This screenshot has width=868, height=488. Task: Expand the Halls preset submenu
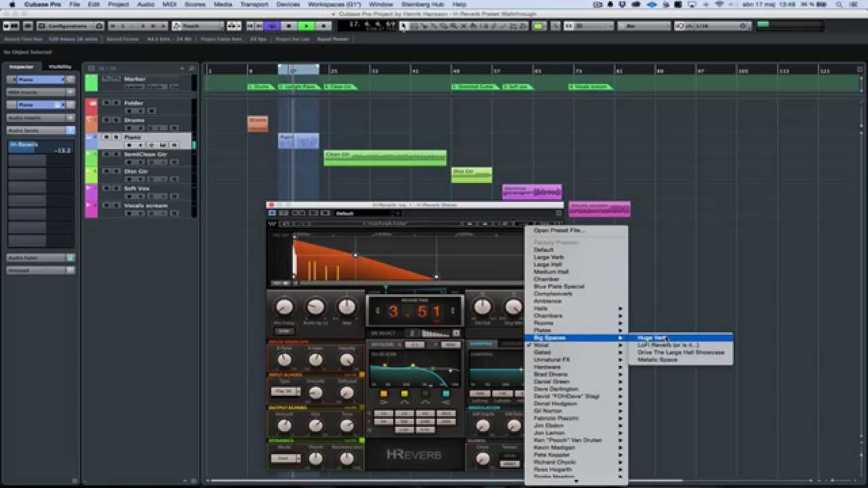[x=576, y=308]
